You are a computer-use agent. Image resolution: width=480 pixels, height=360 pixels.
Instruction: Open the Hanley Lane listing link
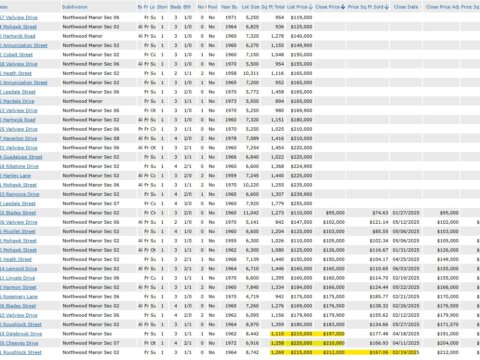[x=16, y=176]
